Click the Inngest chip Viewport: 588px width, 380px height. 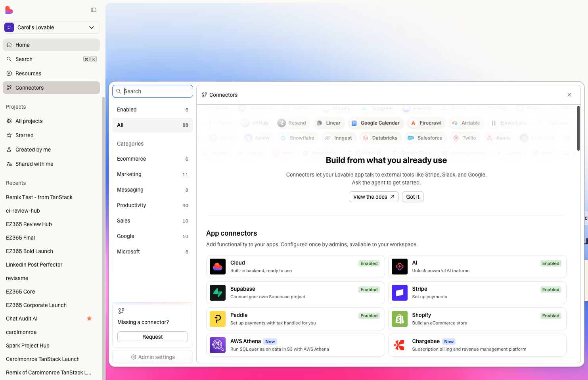tap(339, 138)
